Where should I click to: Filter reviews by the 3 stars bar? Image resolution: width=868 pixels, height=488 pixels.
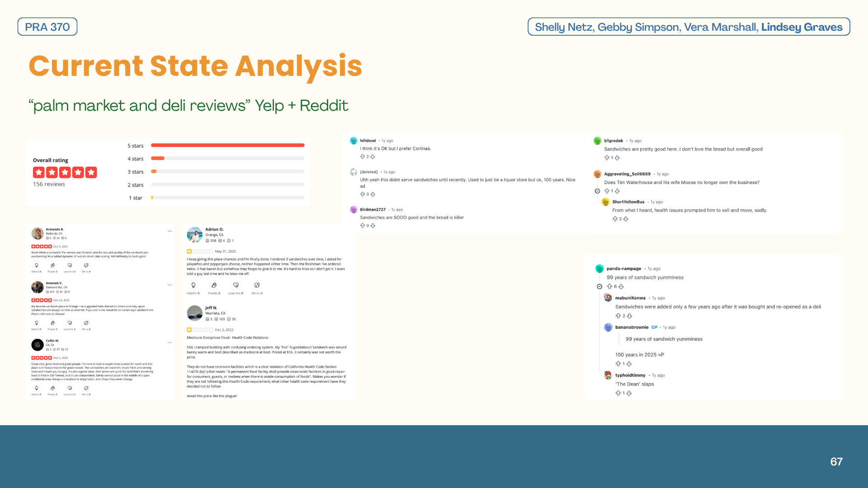click(228, 172)
